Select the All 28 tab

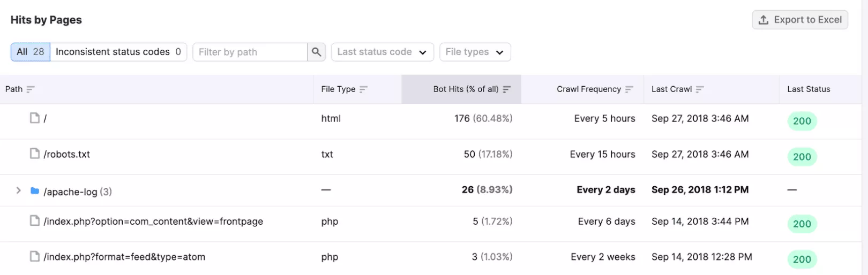(31, 52)
